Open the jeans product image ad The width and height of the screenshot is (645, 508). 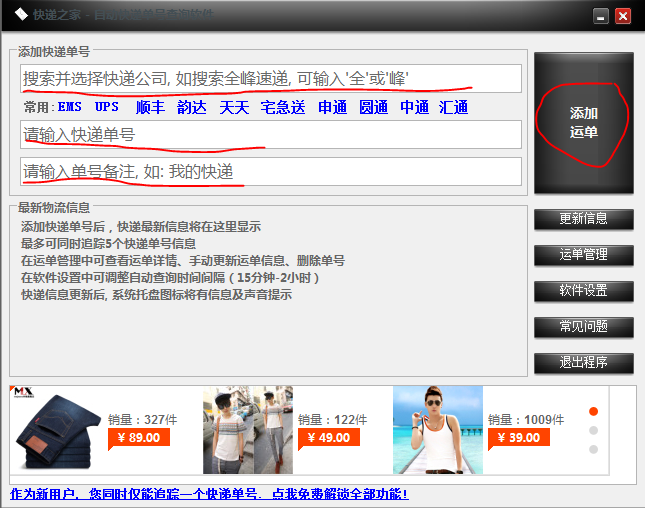pos(58,431)
